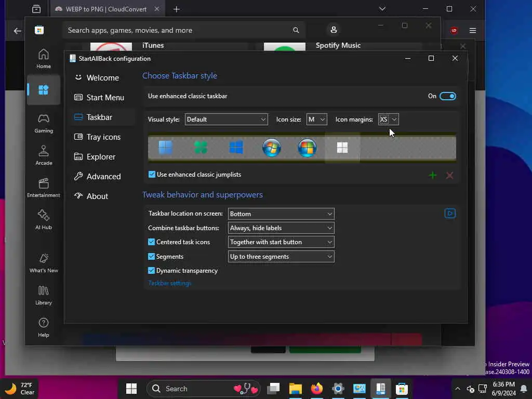The width and height of the screenshot is (532, 399).
Task: Open new browser tab with plus button
Action: [x=177, y=9]
